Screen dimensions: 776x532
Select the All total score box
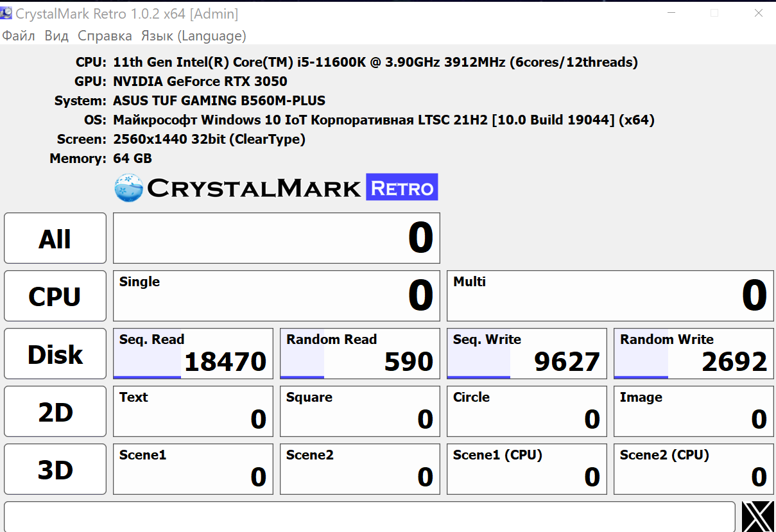point(277,238)
